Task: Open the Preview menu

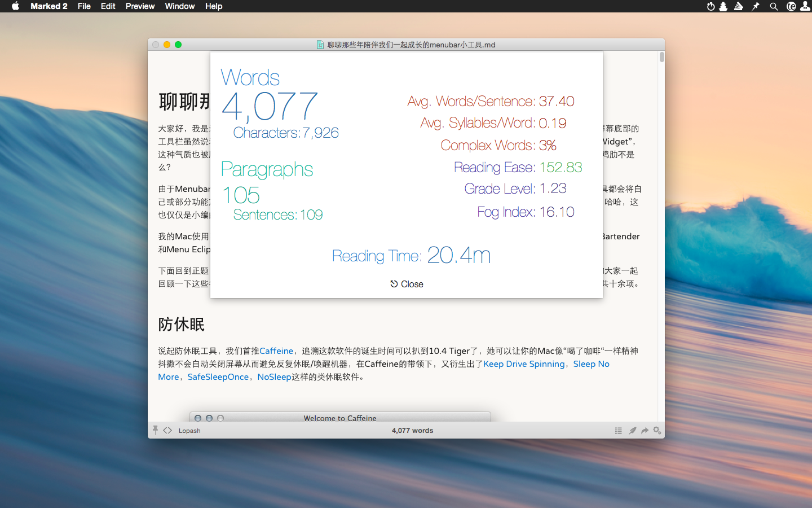Action: click(x=140, y=6)
